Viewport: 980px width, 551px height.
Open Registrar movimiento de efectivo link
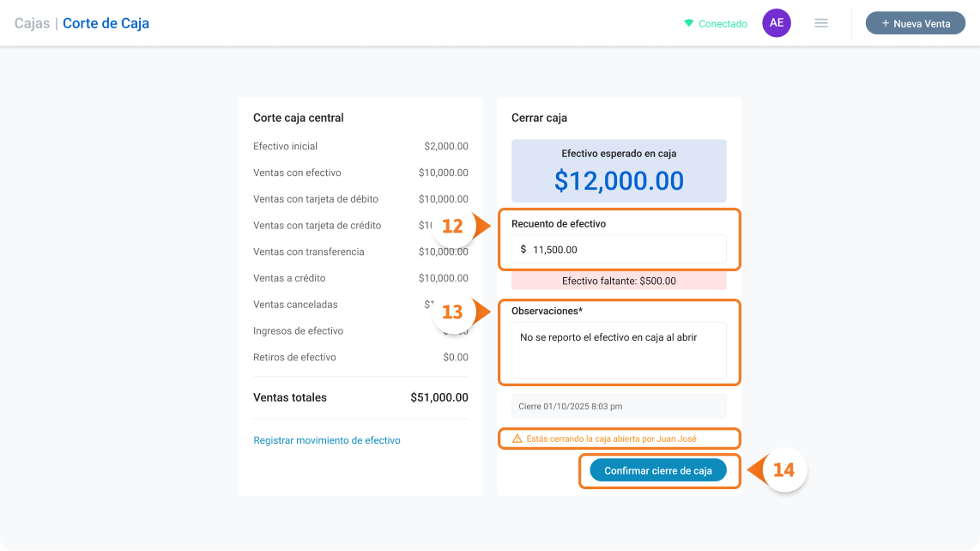click(327, 440)
